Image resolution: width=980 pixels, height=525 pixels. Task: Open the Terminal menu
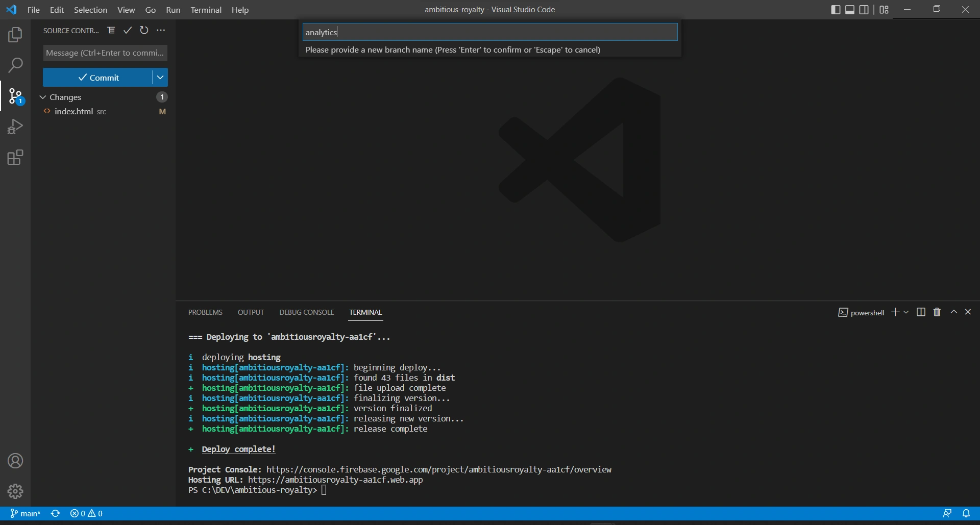pos(206,10)
